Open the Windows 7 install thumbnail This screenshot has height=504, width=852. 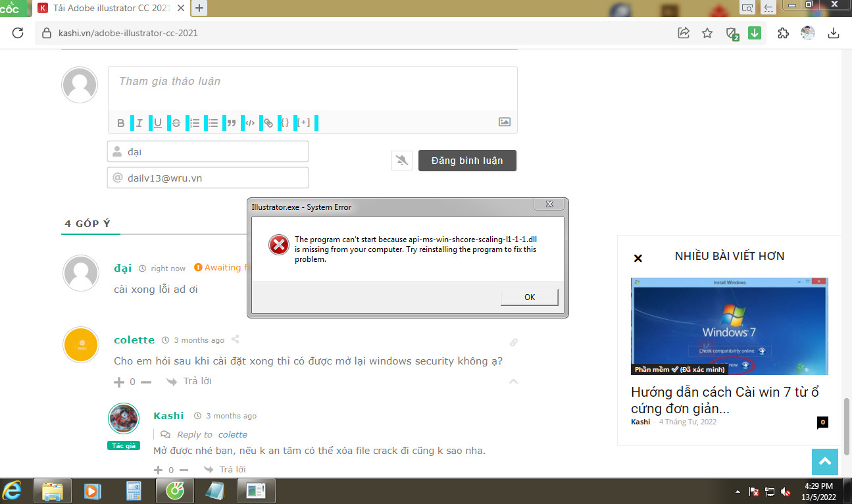730,326
